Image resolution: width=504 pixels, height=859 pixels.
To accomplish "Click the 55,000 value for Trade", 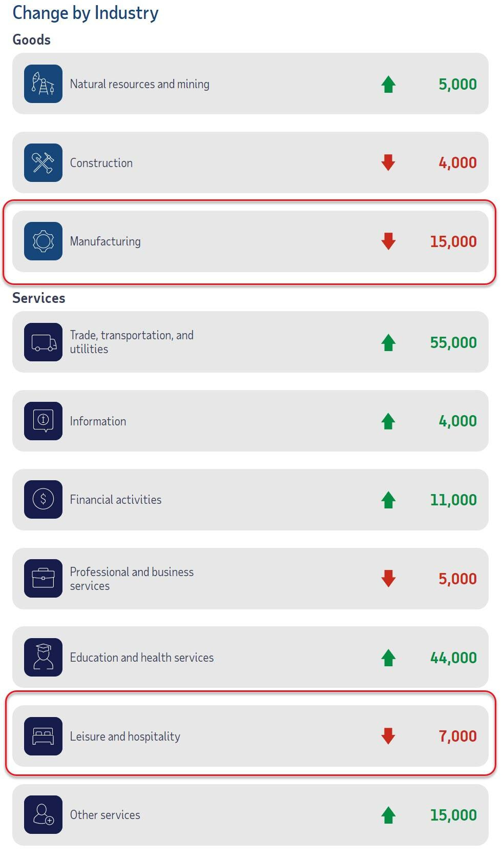I will (x=453, y=342).
